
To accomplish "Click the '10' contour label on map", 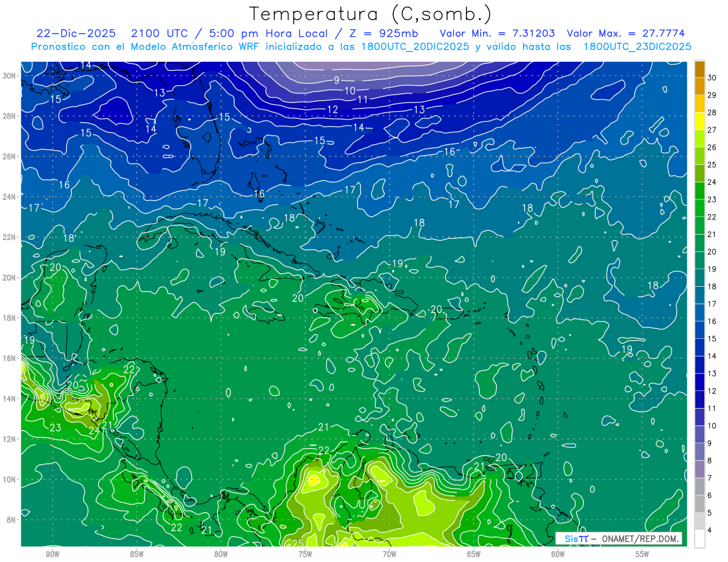I will tap(350, 91).
